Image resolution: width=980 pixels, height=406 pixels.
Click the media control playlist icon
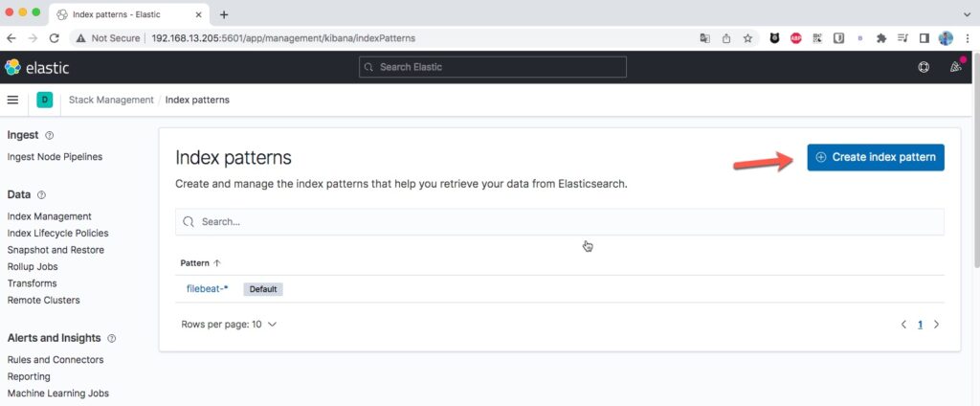(x=902, y=38)
